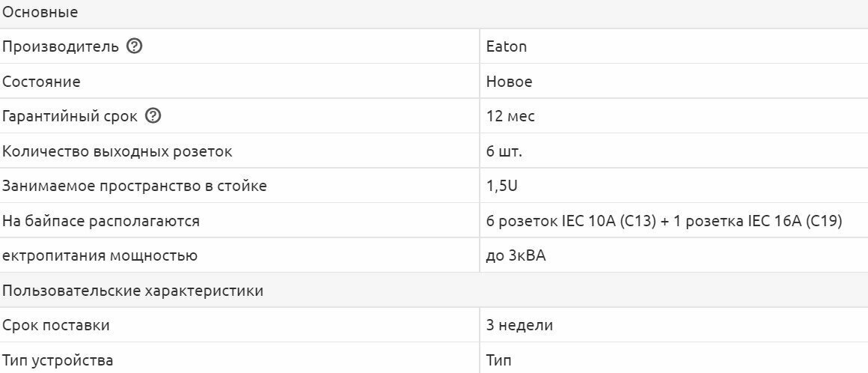This screenshot has width=868, height=373.
Task: Click the Срок поставки label
Action: coord(56,326)
